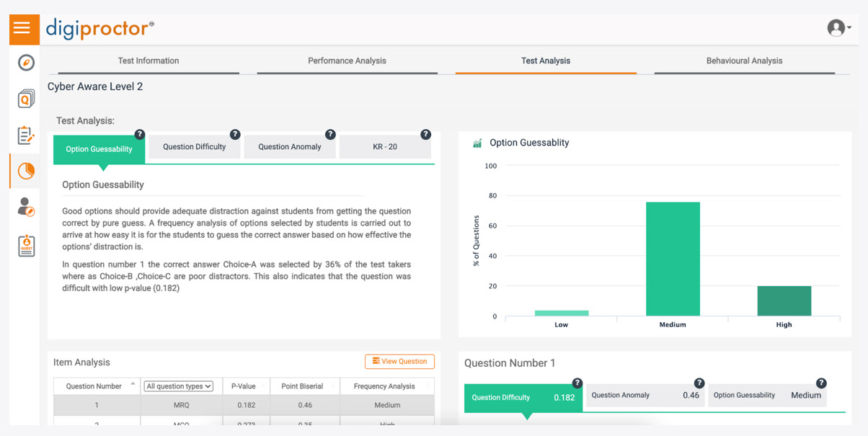The width and height of the screenshot is (868, 436).
Task: Open the question bank sidebar icon
Action: click(x=26, y=99)
